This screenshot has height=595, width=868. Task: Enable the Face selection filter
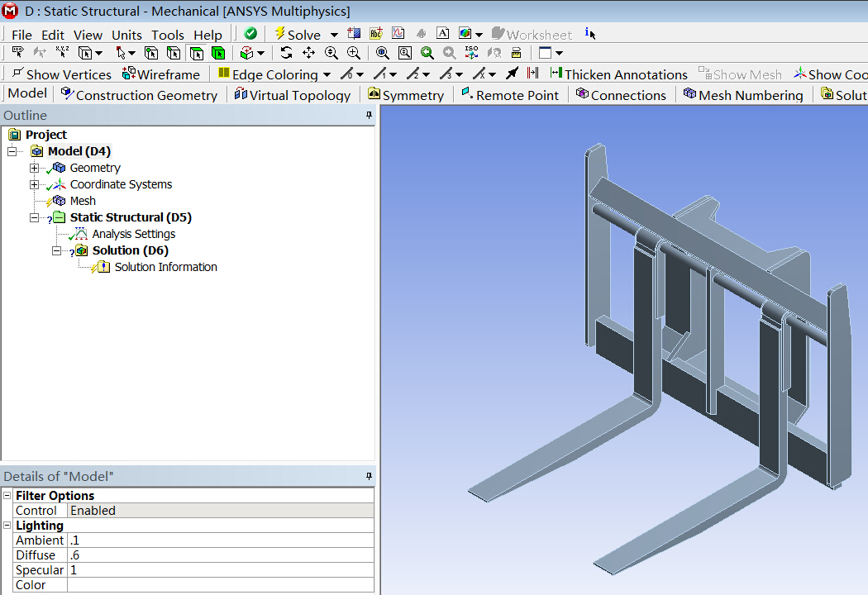click(196, 53)
